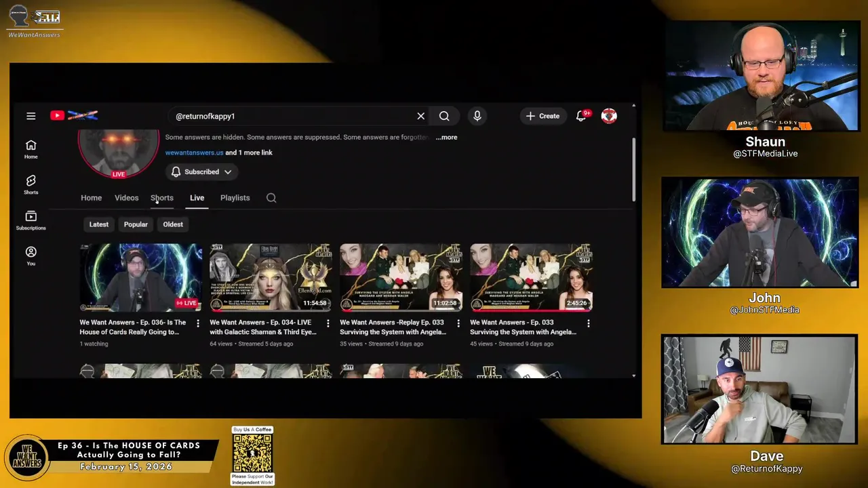Screen dimensions: 868x488
Task: Open the Ep. 036 live stream thumbnail
Action: (x=141, y=277)
